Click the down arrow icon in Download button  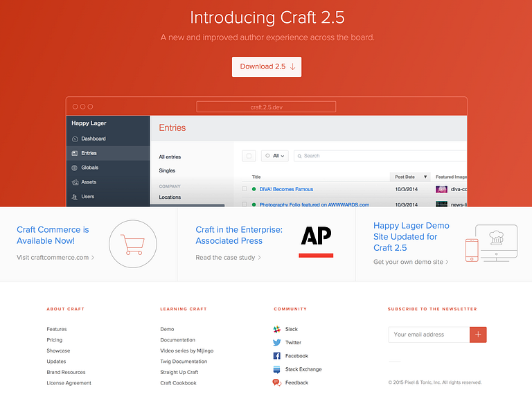292,66
